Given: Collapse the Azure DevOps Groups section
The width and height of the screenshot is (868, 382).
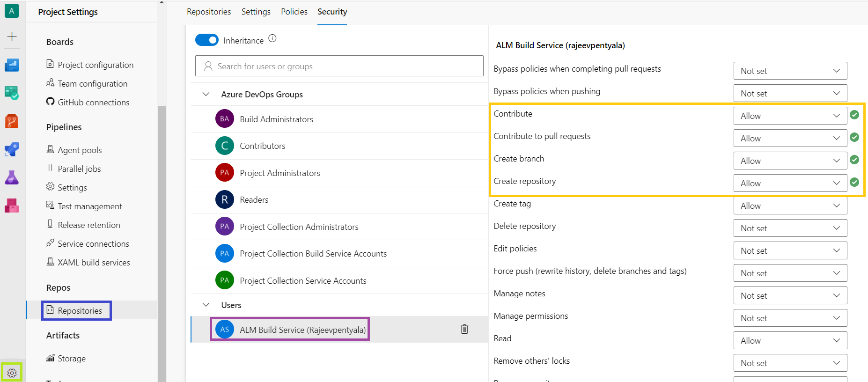Looking at the screenshot, I should click(206, 94).
